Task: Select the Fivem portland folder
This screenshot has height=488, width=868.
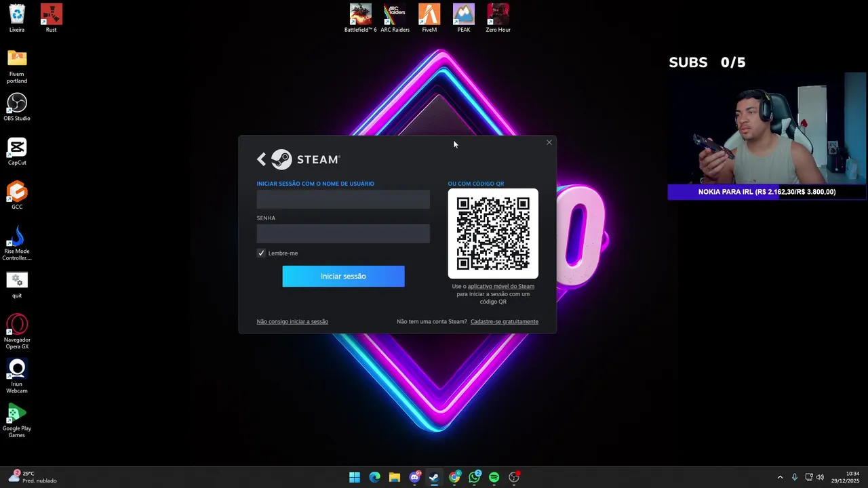Action: coord(17,66)
